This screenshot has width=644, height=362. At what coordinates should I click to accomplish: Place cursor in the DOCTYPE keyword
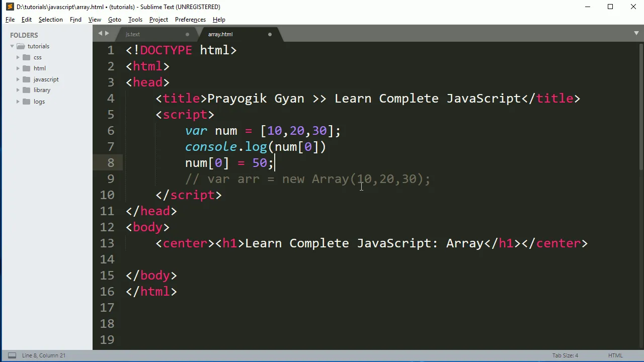[166, 50]
